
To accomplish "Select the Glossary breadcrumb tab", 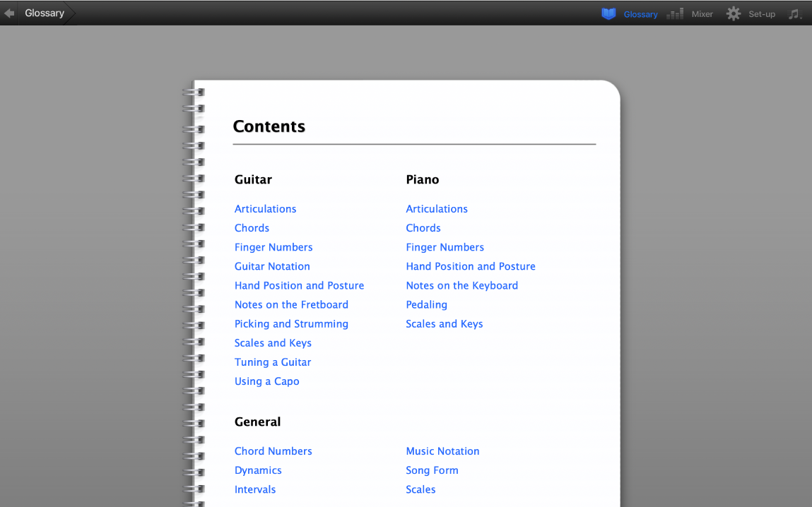I will pos(44,12).
